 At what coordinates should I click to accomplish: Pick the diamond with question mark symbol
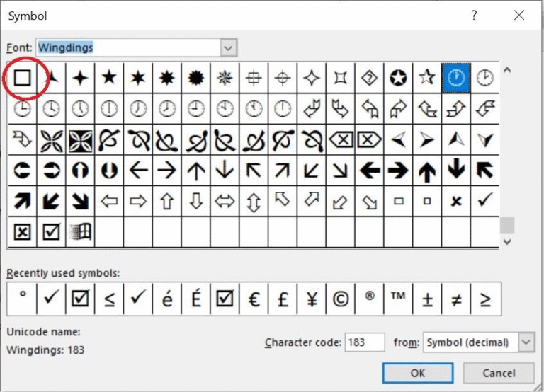[x=369, y=78]
